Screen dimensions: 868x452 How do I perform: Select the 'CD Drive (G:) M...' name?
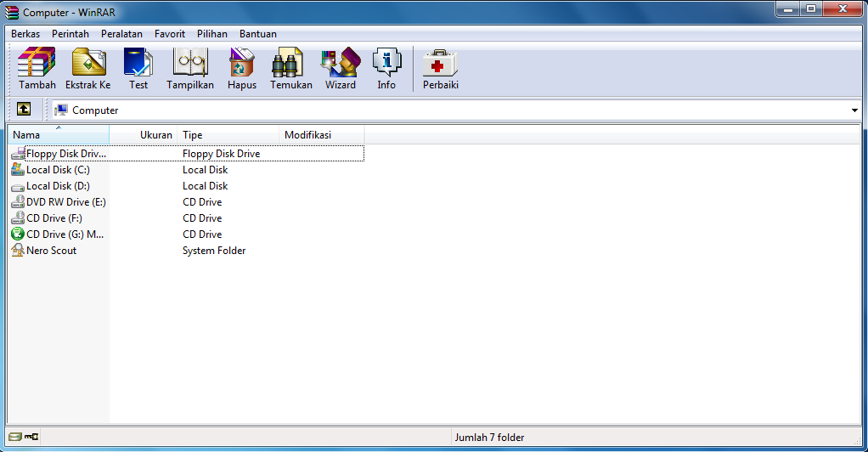click(x=65, y=234)
